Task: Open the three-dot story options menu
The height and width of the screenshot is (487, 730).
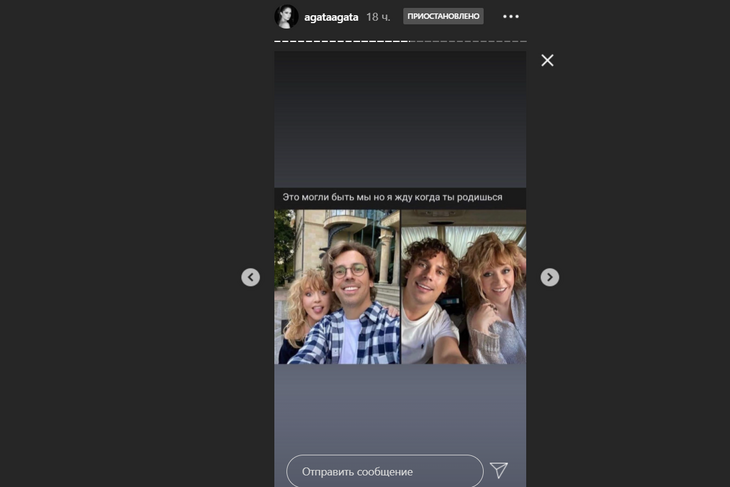Action: pyautogui.click(x=511, y=17)
